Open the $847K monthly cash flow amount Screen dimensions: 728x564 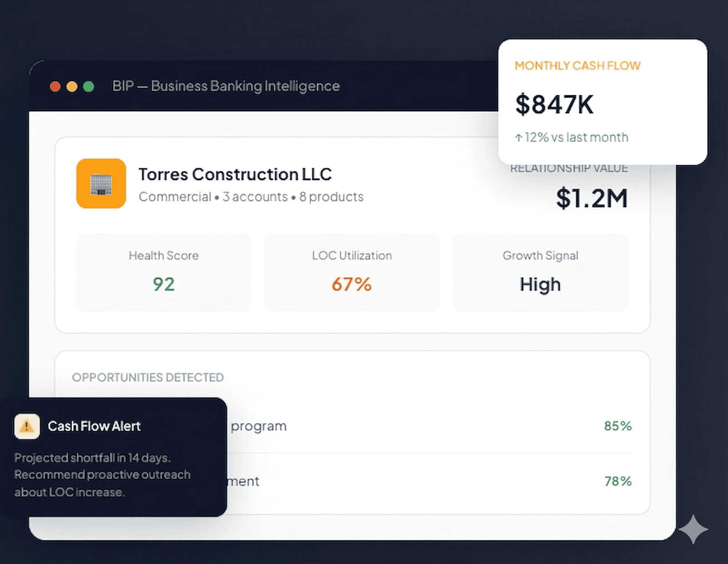pyautogui.click(x=554, y=104)
